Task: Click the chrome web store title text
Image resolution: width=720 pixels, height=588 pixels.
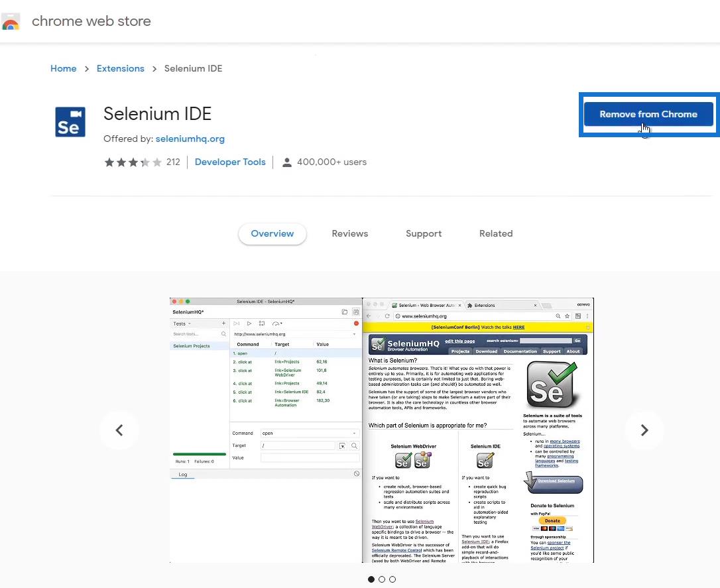Action: (x=91, y=21)
